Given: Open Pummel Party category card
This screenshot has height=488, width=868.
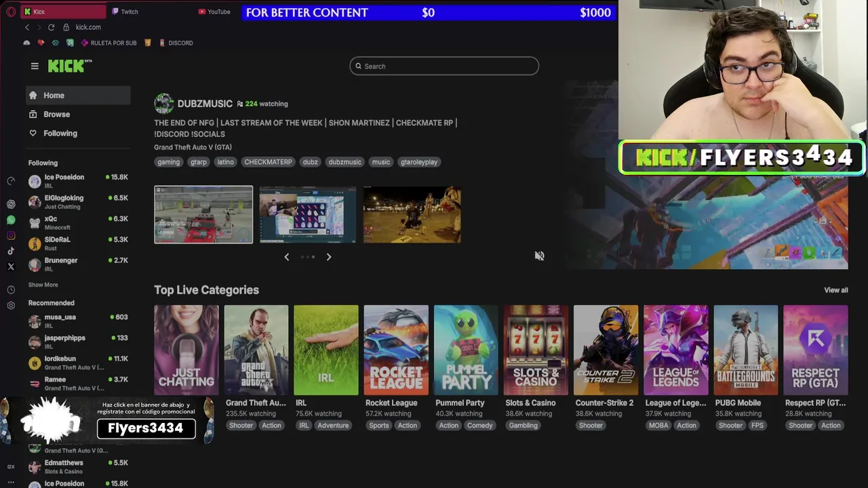Looking at the screenshot, I should coord(466,350).
